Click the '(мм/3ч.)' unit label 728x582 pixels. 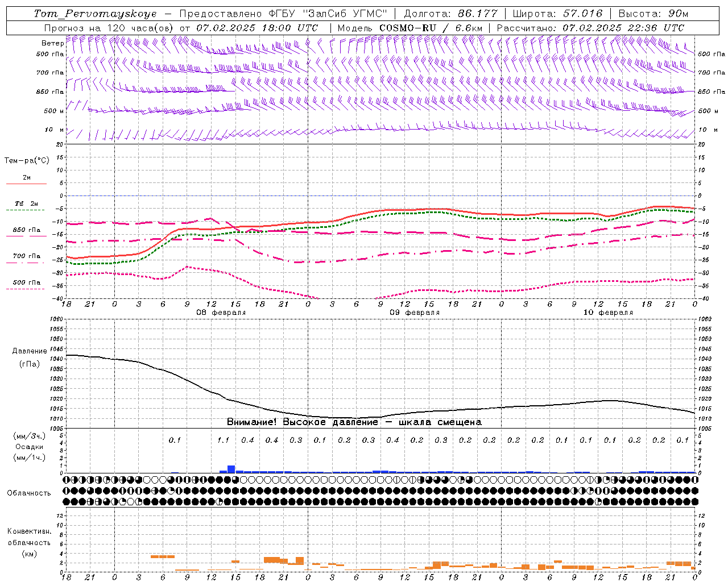[29, 436]
